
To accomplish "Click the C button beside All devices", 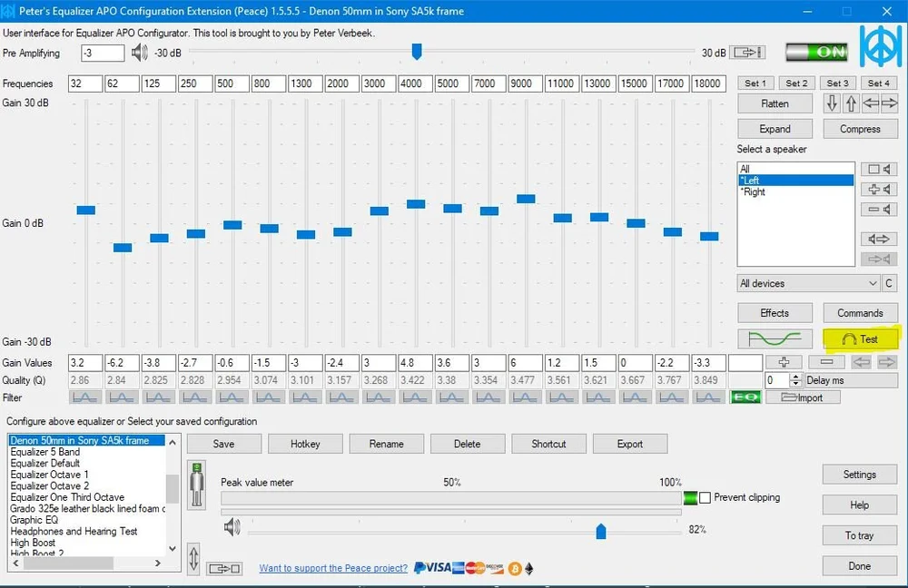I will pos(889,283).
